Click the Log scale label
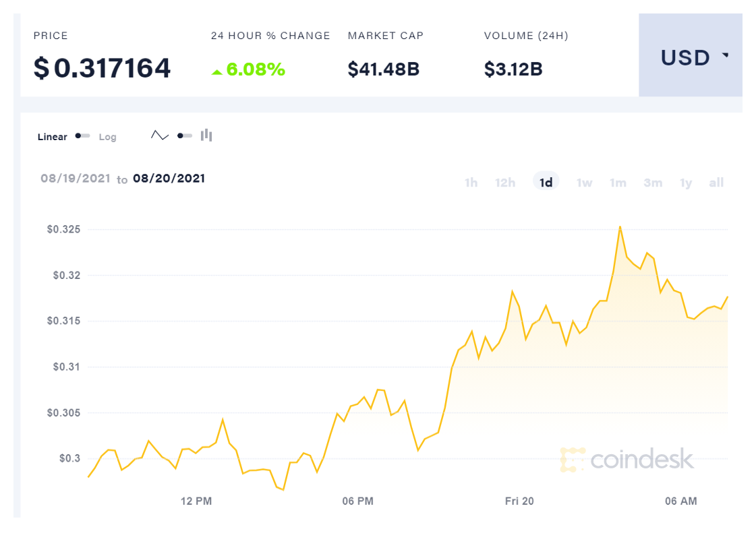 [x=108, y=137]
